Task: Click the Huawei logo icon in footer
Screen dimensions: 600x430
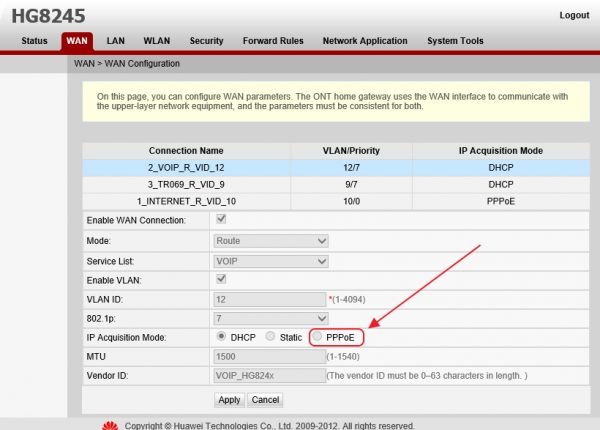Action: click(x=110, y=425)
